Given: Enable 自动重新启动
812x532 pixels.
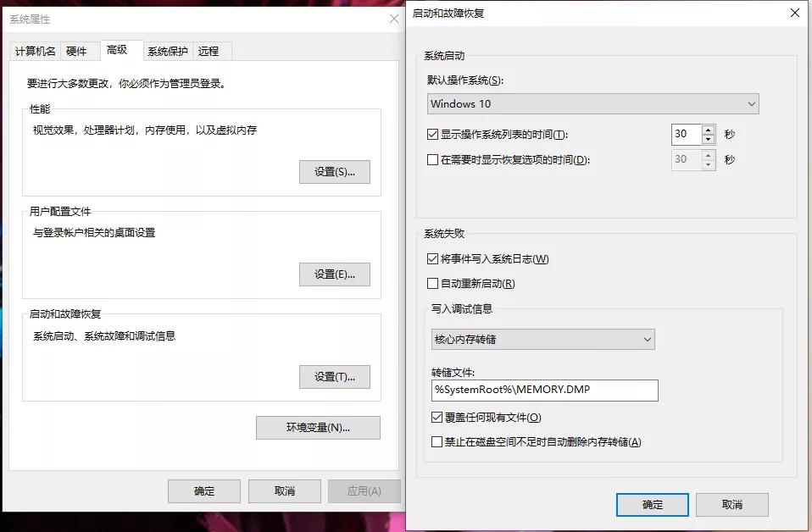Looking at the screenshot, I should coord(433,284).
